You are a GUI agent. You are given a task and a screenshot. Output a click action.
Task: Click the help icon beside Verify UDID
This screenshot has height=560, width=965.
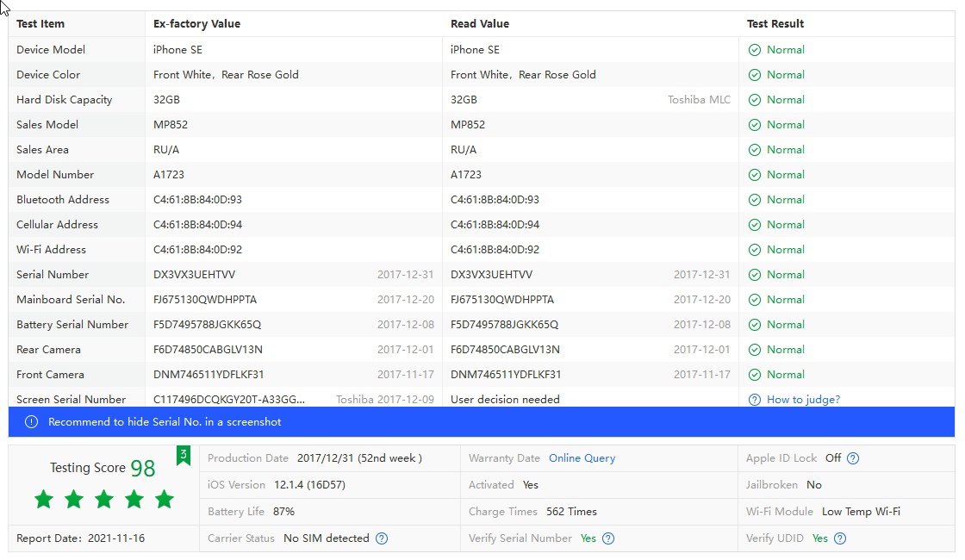pyautogui.click(x=840, y=538)
